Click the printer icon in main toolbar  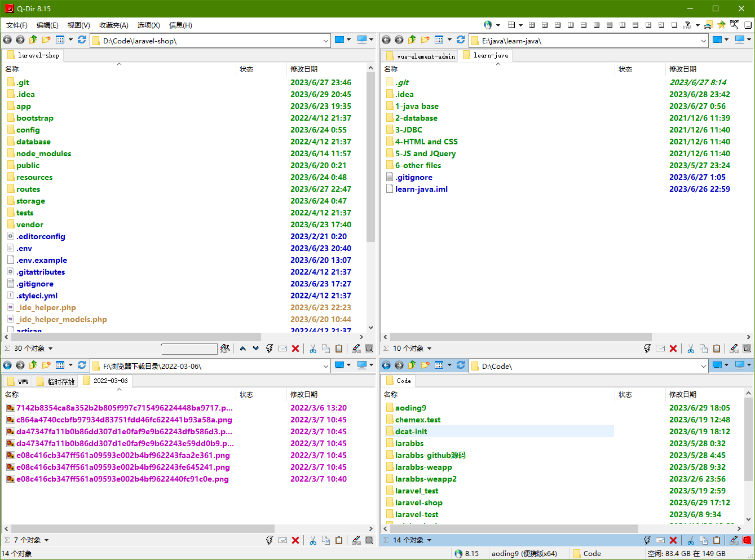[x=709, y=25]
